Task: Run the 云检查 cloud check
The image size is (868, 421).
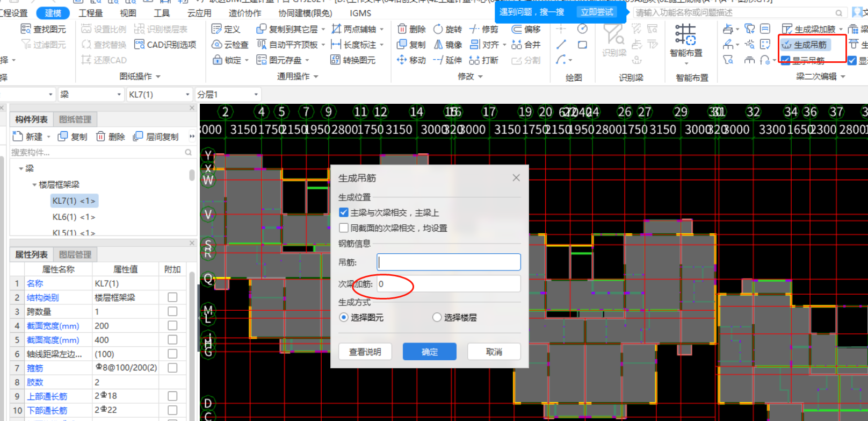Action: pyautogui.click(x=230, y=45)
